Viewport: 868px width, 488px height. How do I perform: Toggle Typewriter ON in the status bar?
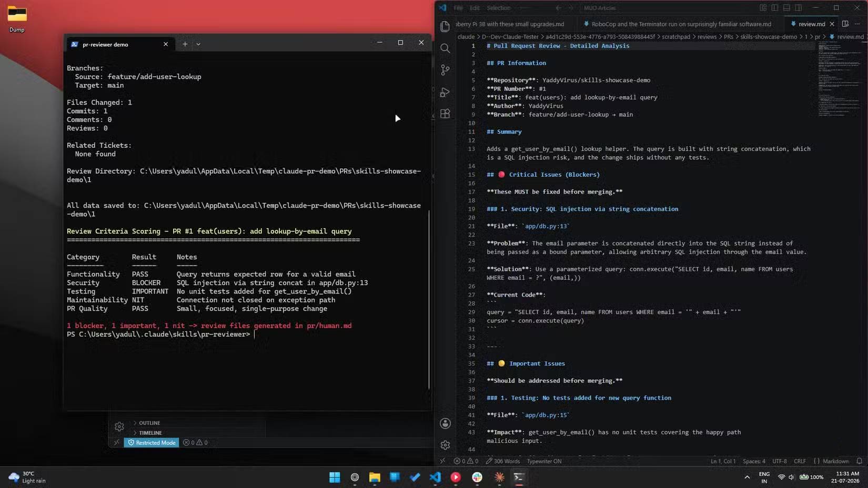pos(544,461)
